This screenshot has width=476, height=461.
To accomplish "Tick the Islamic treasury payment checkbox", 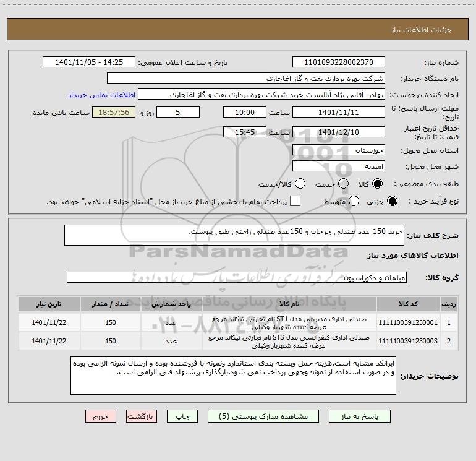I will pos(295,201).
